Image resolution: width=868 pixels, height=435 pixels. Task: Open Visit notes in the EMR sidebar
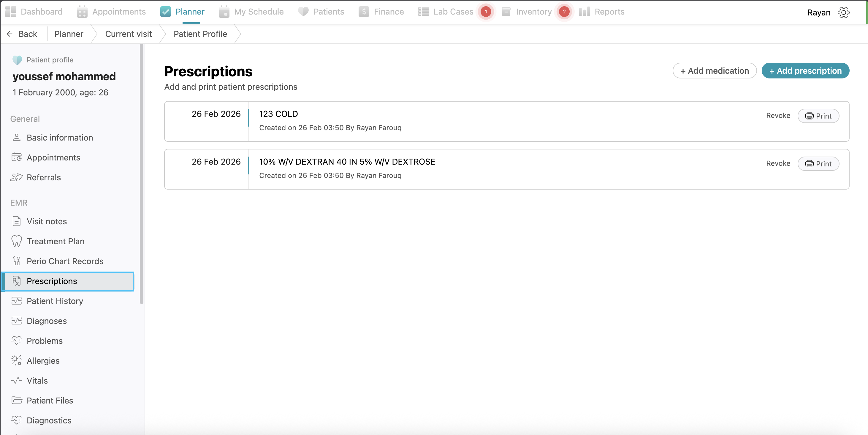[47, 221]
